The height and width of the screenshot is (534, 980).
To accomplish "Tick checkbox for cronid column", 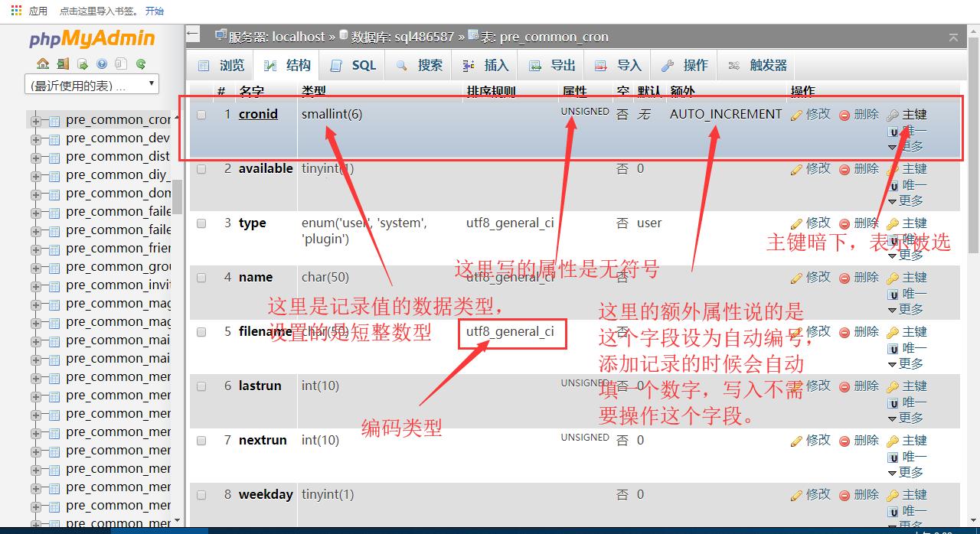I will pyautogui.click(x=201, y=115).
